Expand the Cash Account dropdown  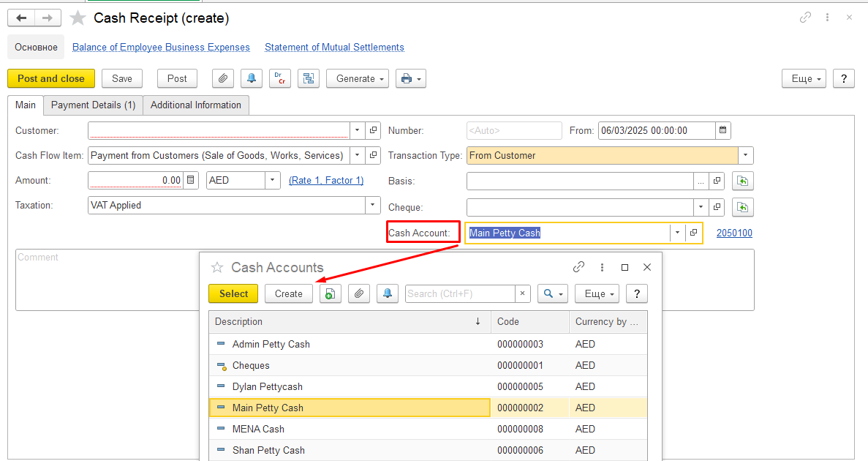click(678, 233)
